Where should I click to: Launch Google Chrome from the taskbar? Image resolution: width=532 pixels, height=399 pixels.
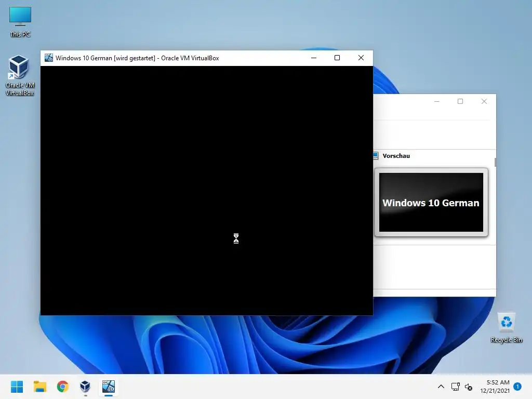tap(62, 387)
